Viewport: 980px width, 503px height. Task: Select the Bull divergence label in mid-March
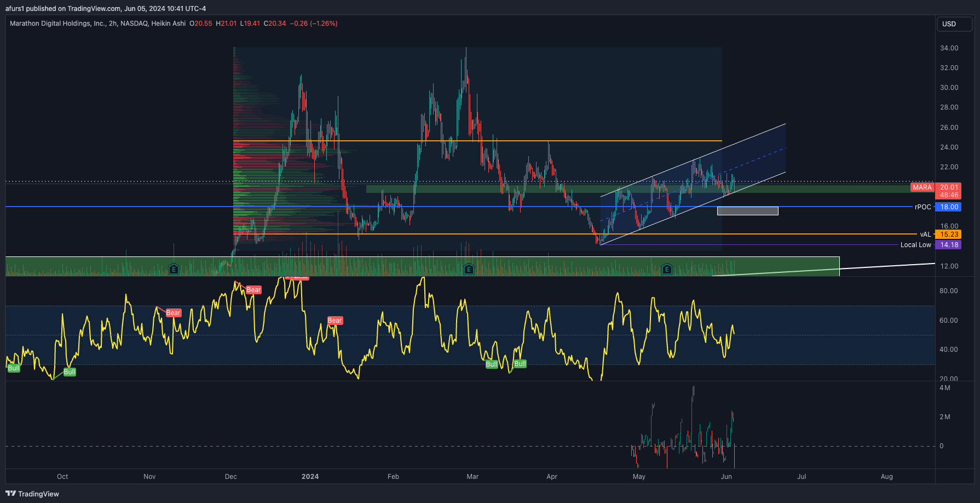click(520, 364)
